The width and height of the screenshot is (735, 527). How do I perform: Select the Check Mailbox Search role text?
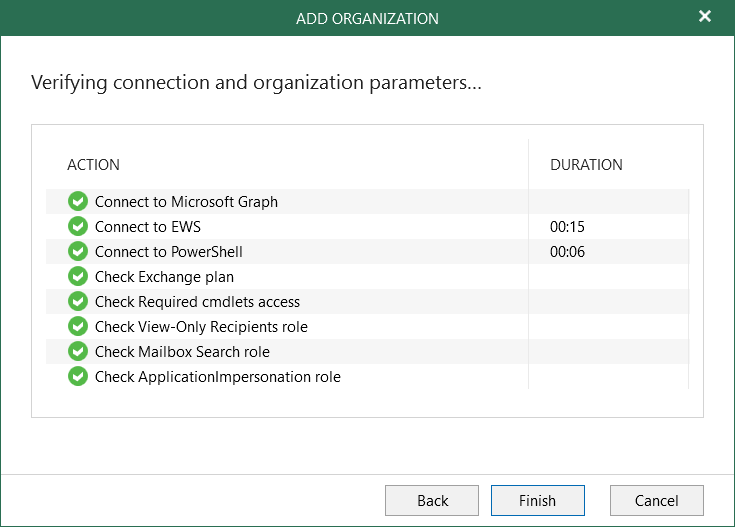182,352
